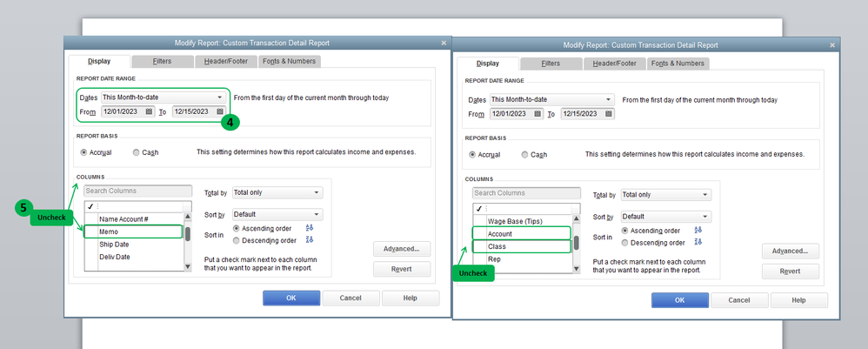
Task: Click ascending A-Z sort icon in right dialog
Action: [x=698, y=231]
